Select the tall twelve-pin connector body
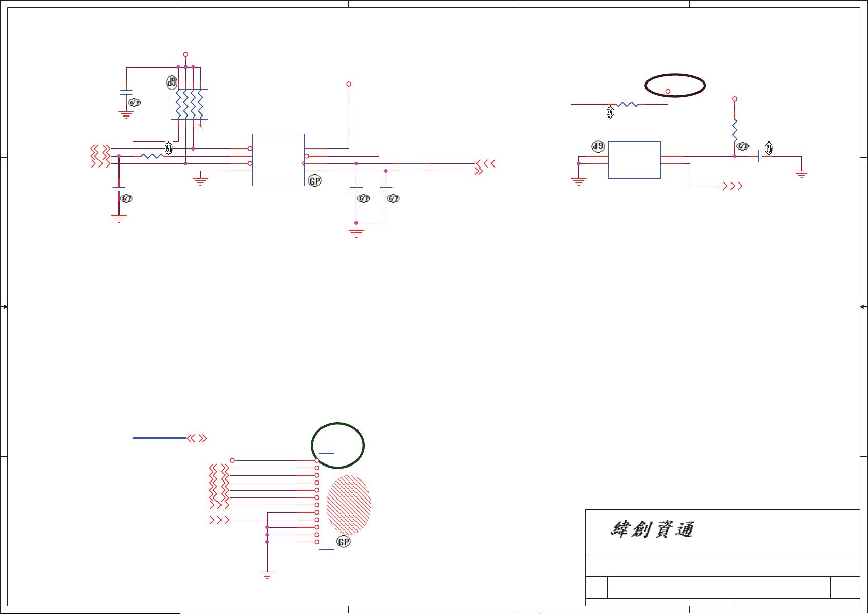This screenshot has height=614, width=868. (x=327, y=501)
